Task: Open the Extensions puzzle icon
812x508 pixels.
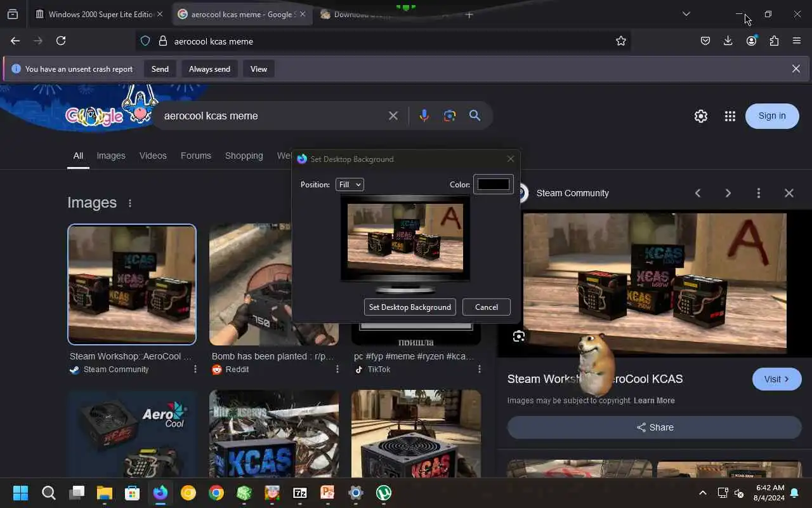Action: click(x=774, y=41)
